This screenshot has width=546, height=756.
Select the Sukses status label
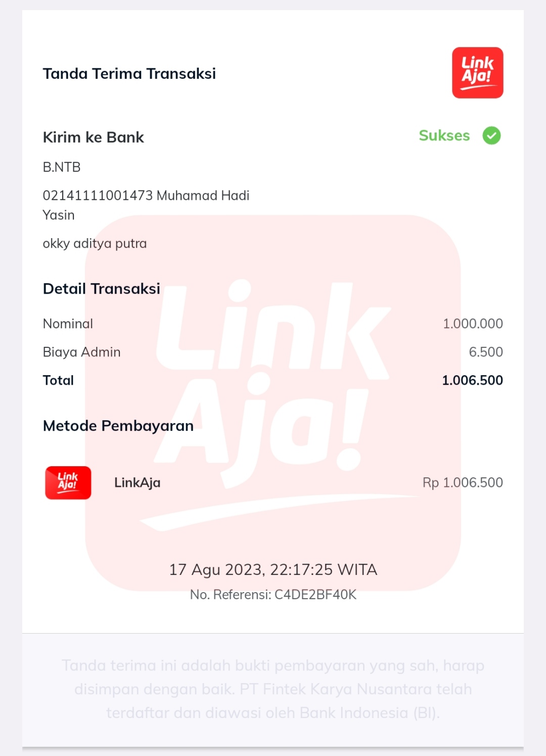click(x=444, y=136)
